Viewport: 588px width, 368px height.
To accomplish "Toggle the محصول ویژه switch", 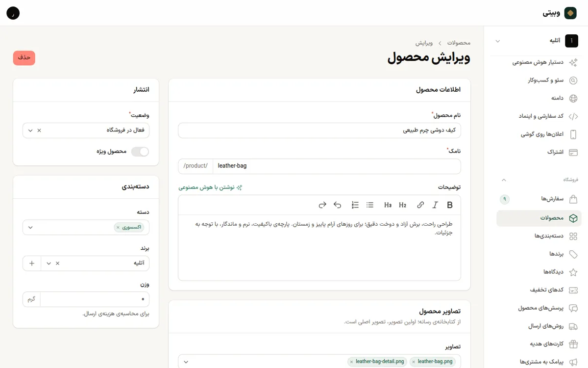I will 140,152.
